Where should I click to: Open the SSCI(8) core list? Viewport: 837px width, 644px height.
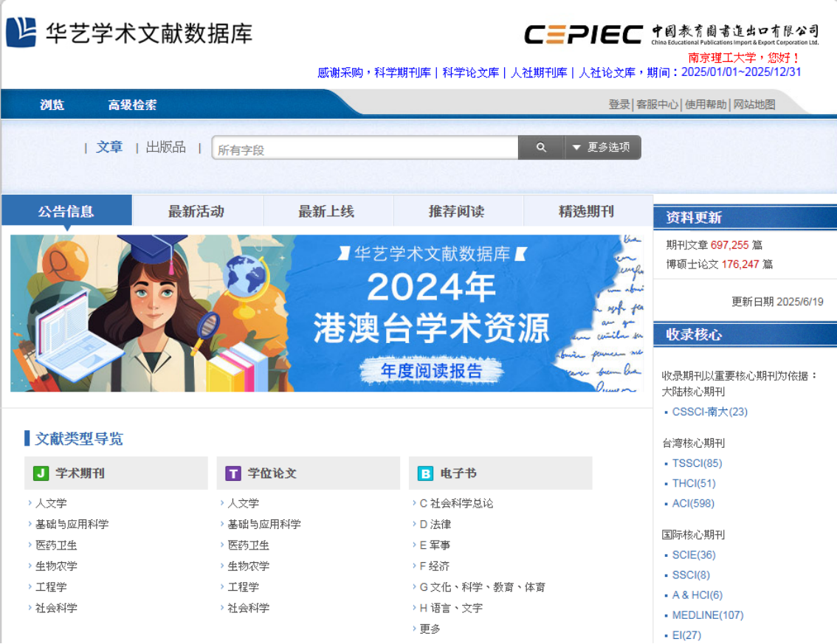(692, 575)
